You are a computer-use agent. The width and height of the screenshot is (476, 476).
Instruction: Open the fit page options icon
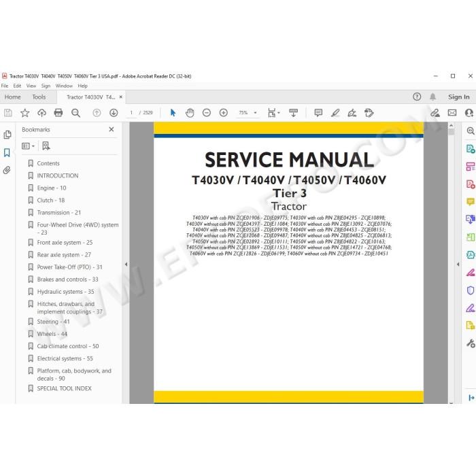(273, 113)
